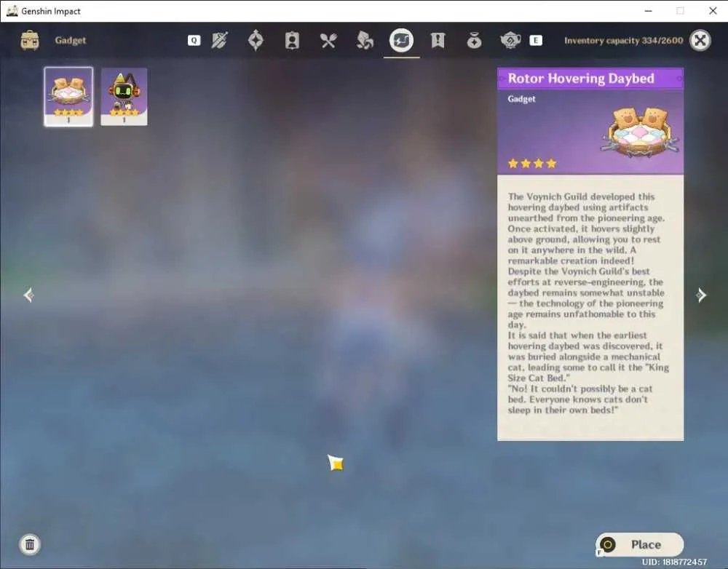Go to previous category with left arrow
Image resolution: width=728 pixels, height=569 pixels.
tap(28, 295)
